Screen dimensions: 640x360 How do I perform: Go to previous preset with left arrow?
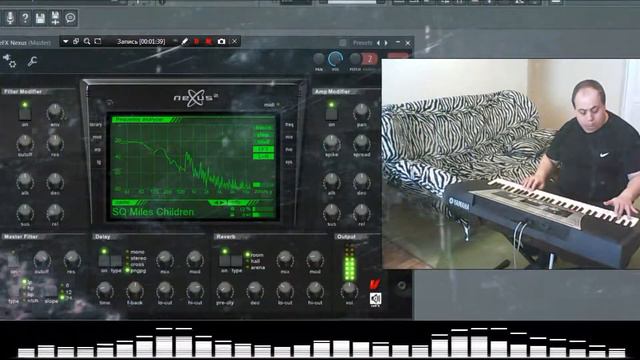tap(378, 42)
